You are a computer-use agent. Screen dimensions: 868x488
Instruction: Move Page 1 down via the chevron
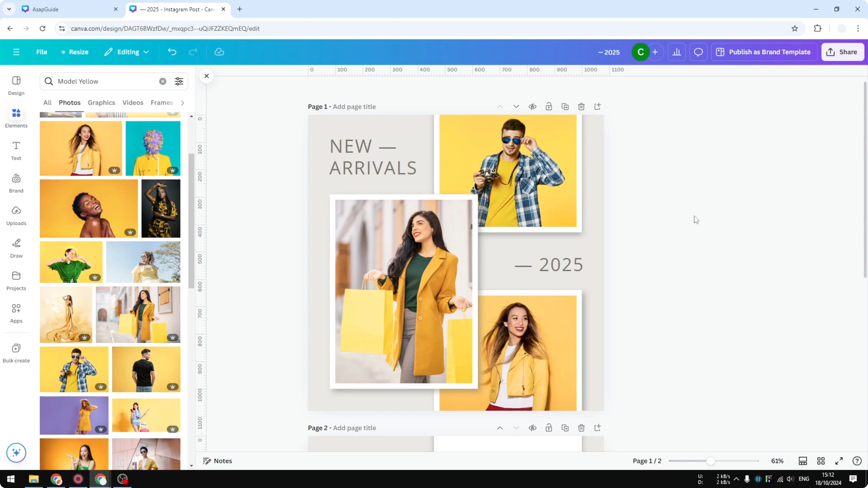516,106
